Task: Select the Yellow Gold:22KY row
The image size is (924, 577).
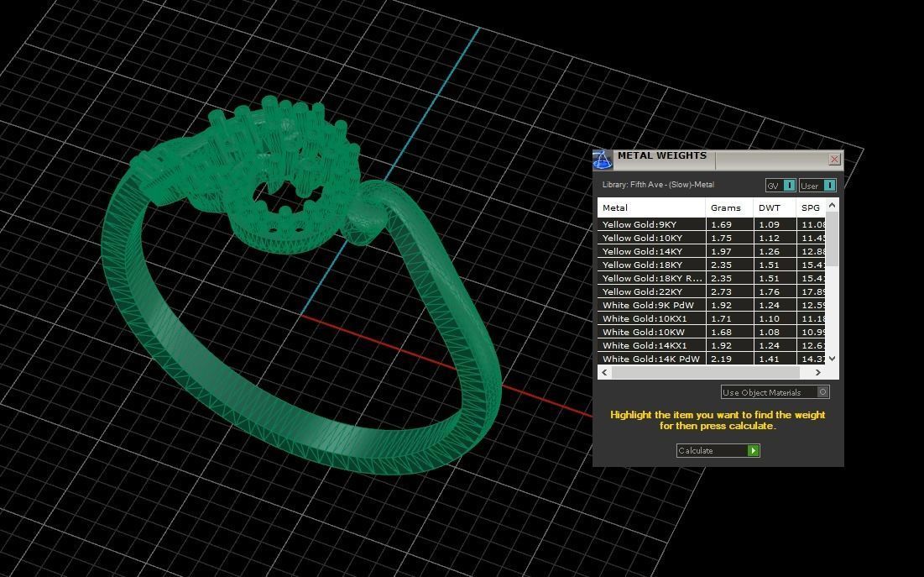Action: pyautogui.click(x=712, y=291)
